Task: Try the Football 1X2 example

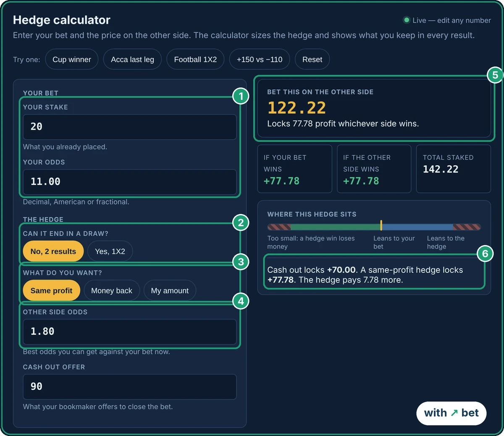Action: [x=195, y=60]
